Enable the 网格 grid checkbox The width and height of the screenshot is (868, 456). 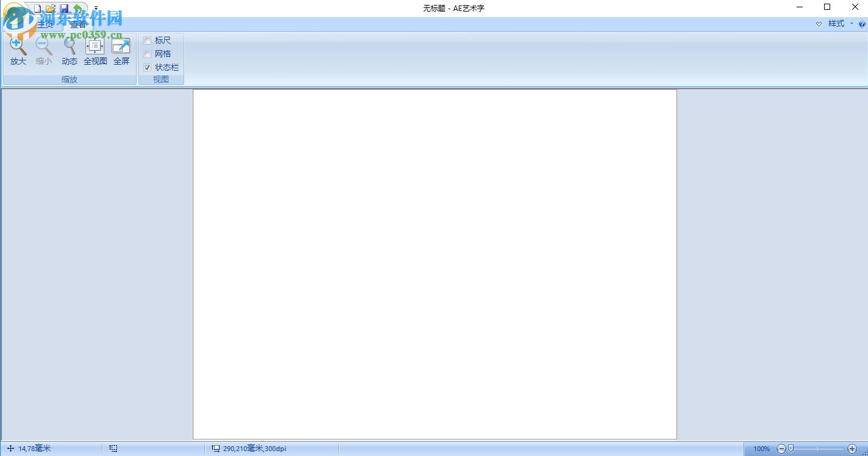pos(147,54)
